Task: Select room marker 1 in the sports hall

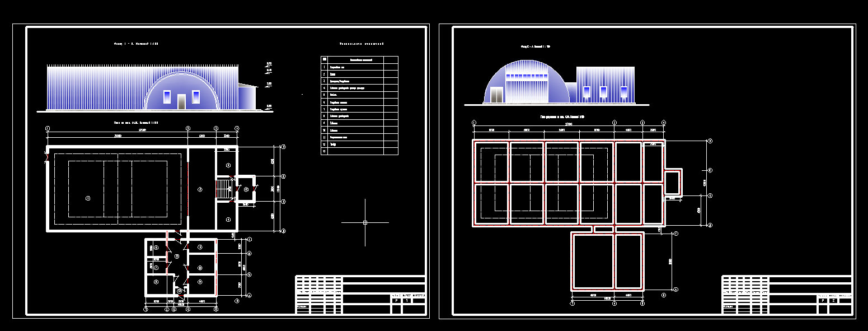Action: click(87, 199)
